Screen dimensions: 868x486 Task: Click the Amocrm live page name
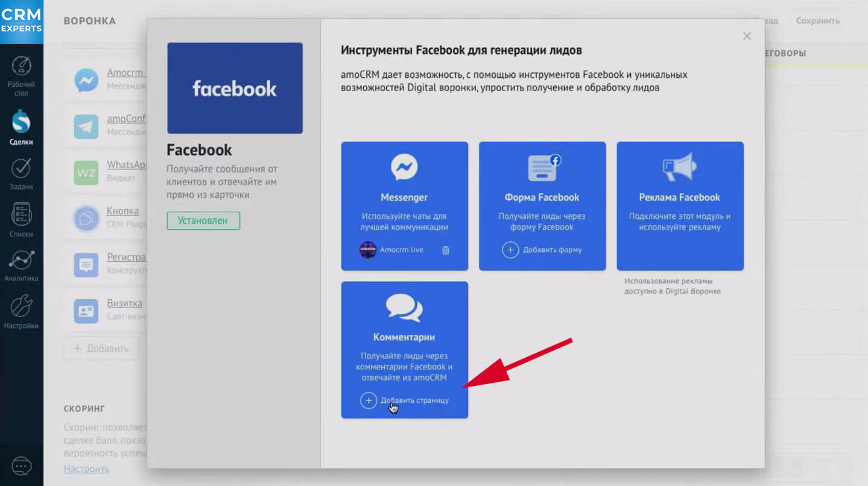tap(401, 250)
